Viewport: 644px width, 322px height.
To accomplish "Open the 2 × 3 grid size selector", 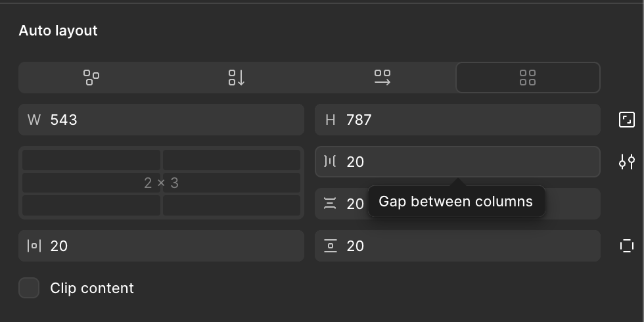I will pyautogui.click(x=162, y=183).
